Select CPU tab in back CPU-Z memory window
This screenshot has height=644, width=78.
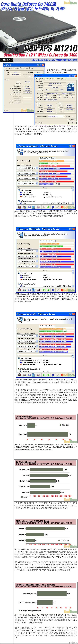(5, 68)
